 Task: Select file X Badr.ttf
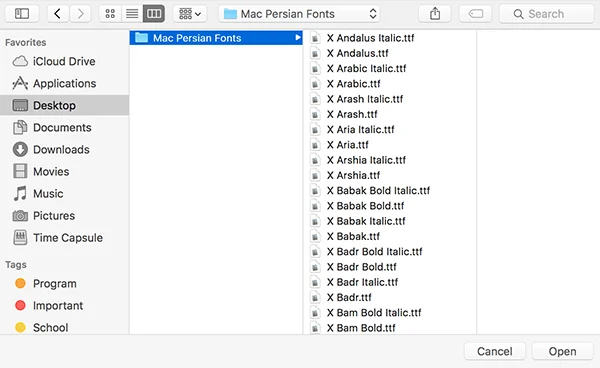click(390, 298)
